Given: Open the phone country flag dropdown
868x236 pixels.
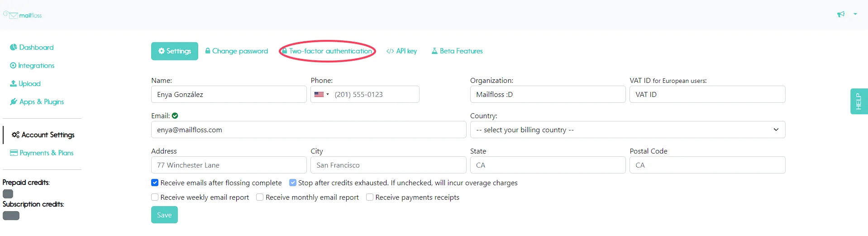Looking at the screenshot, I should click(321, 94).
